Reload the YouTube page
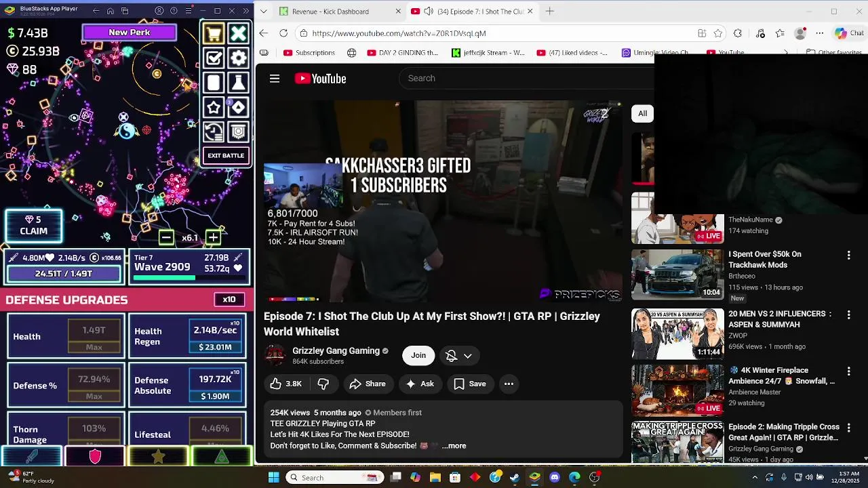Screen dimensions: 868x488 [283, 33]
